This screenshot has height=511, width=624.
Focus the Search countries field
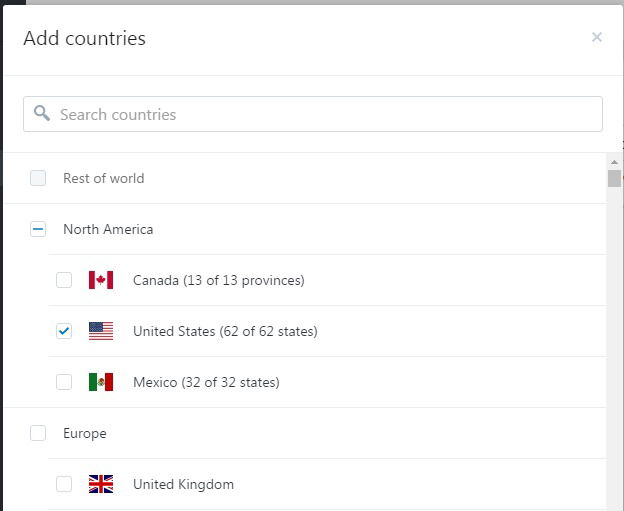(x=313, y=114)
